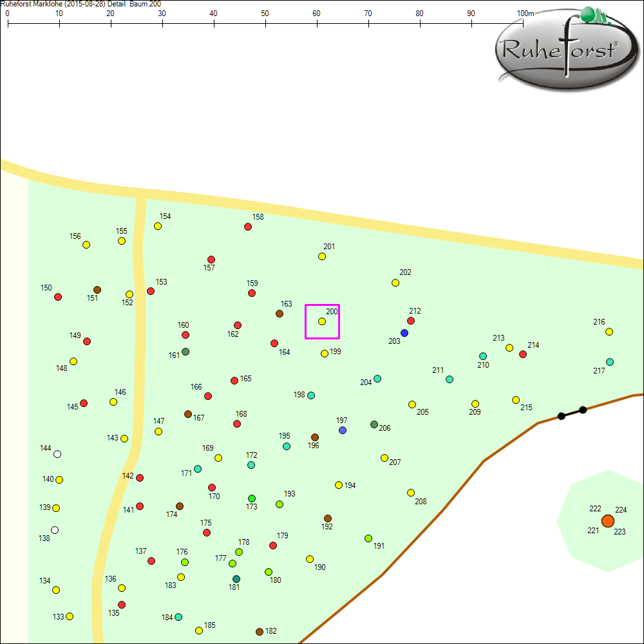The height and width of the screenshot is (644, 644).
Task: Select dark green tree marker 206
Action: [374, 424]
